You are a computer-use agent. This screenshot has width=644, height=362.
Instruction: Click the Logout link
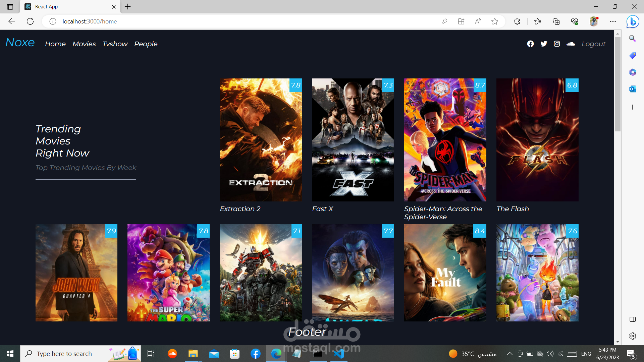(593, 44)
